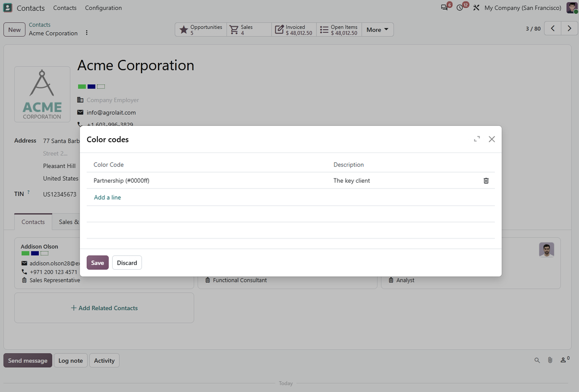Show followers of this contact
The image size is (579, 392).
coord(565,360)
